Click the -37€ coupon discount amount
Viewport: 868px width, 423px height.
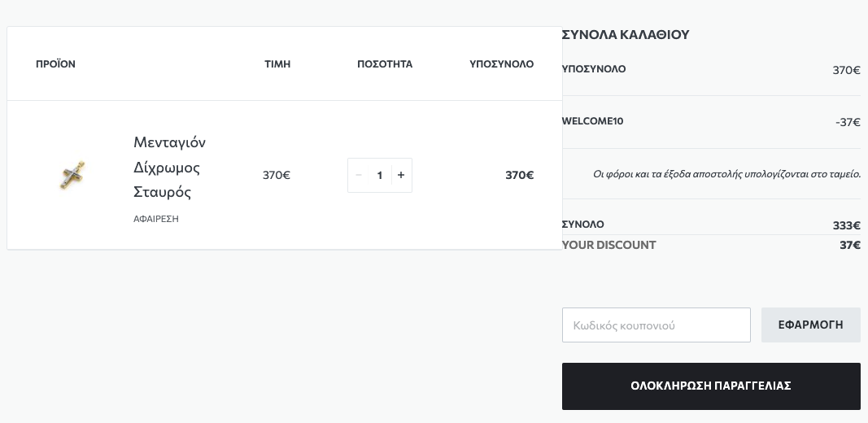[x=848, y=122]
